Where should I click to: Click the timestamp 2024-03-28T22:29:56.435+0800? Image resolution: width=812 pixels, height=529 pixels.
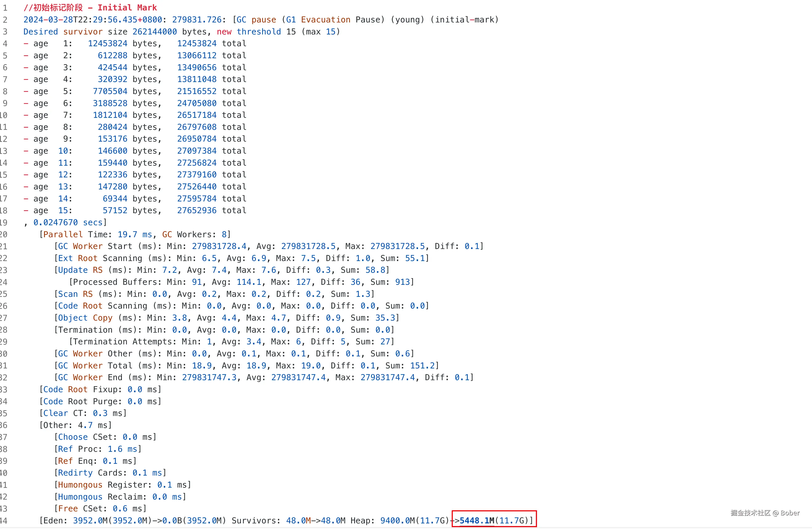point(92,20)
